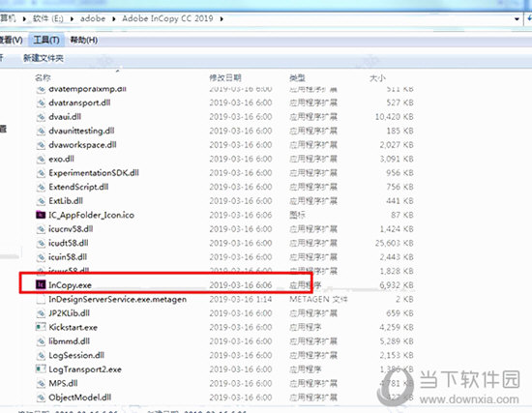This screenshot has width=532, height=413.
Task: Click the exo.dll file icon
Action: click(x=41, y=159)
